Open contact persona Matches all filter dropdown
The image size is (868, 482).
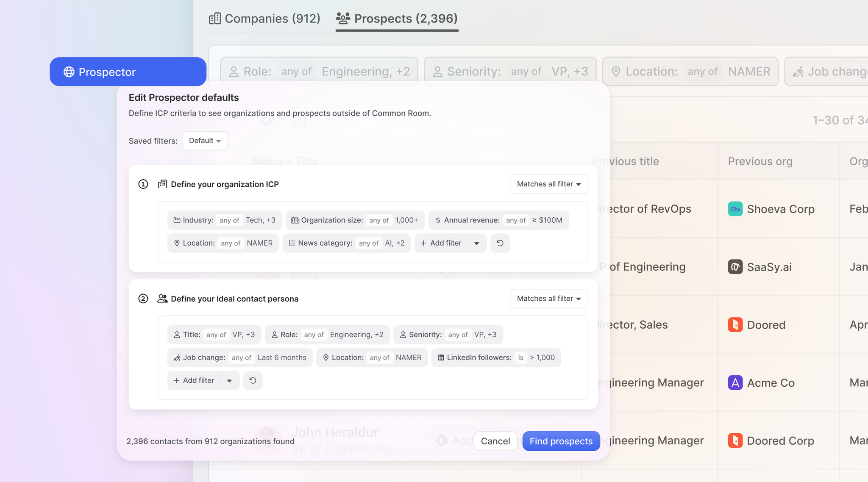(548, 299)
